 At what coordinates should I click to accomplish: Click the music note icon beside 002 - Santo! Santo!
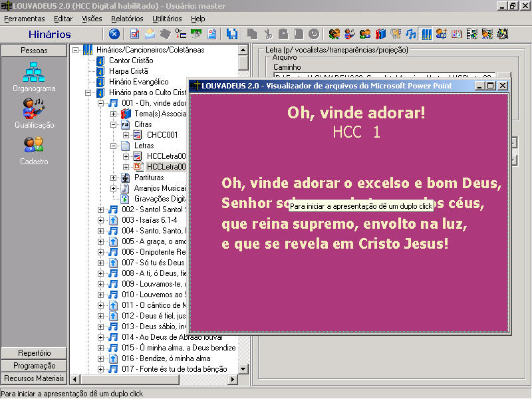click(x=113, y=209)
